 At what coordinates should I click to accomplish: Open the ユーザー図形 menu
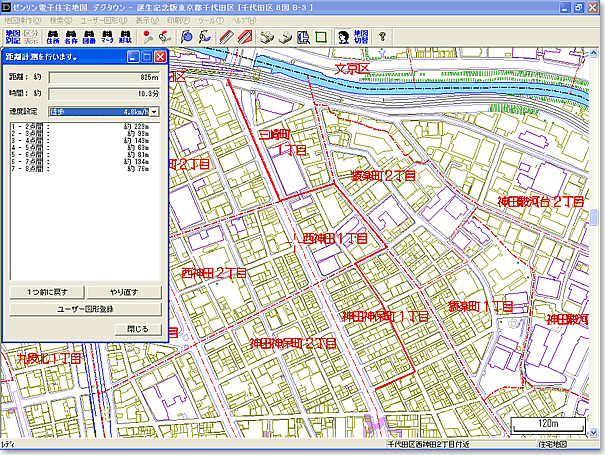pos(104,20)
